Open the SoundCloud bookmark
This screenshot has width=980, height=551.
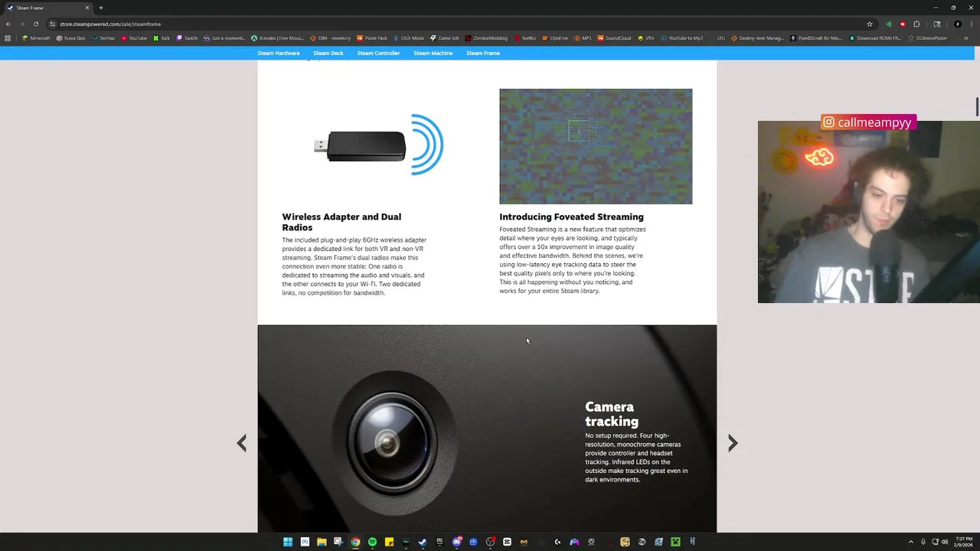coord(614,38)
